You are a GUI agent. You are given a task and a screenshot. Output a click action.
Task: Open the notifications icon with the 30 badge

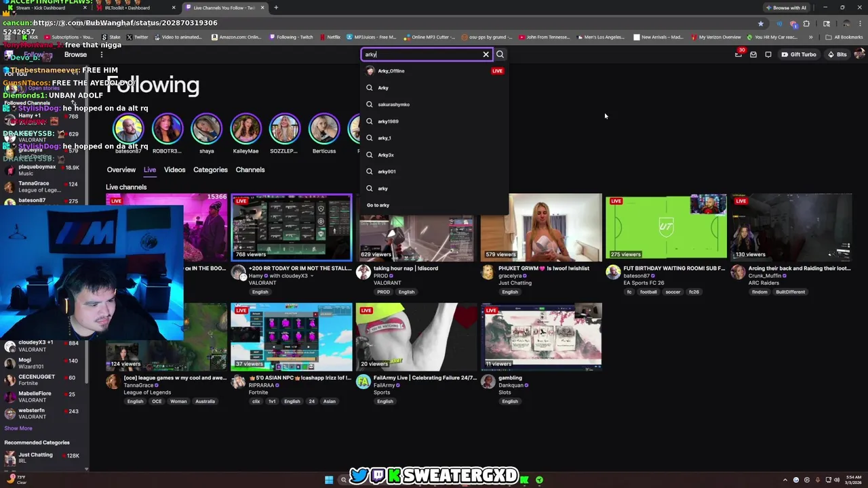pos(738,54)
